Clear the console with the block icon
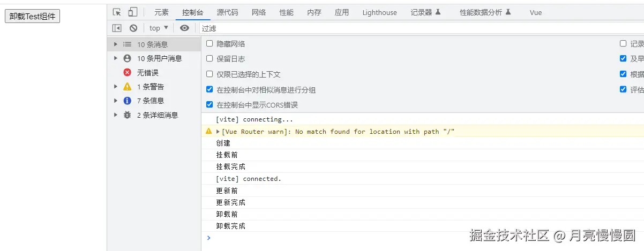The height and width of the screenshot is (251, 644). coord(133,28)
